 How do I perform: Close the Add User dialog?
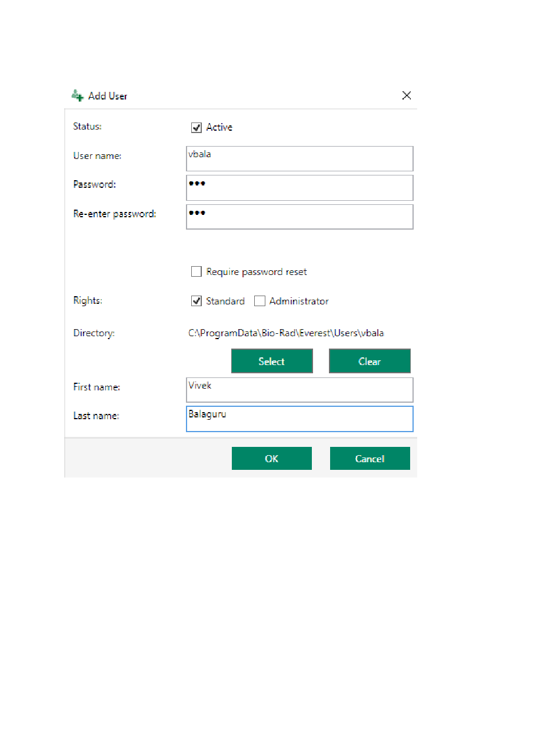407,95
